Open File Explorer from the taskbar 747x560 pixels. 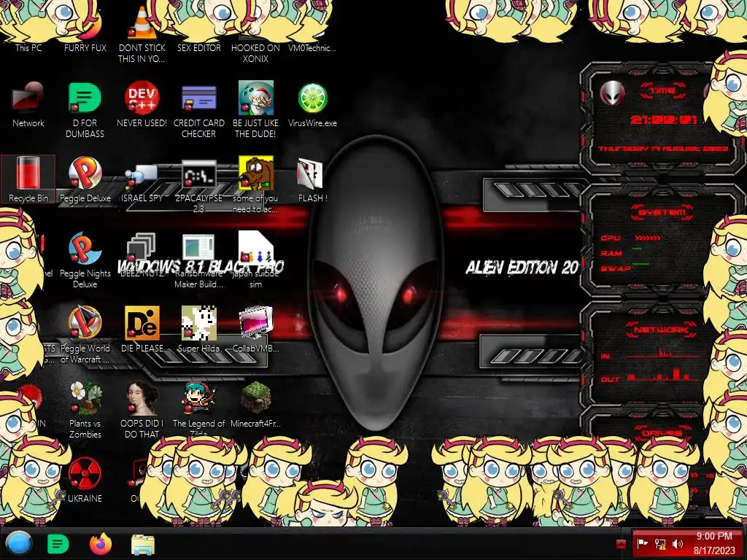(x=143, y=544)
